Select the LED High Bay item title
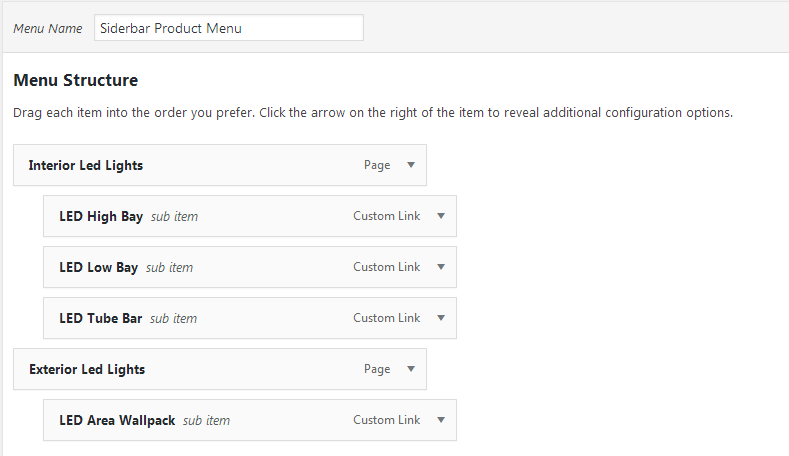The height and width of the screenshot is (456, 789). [x=101, y=216]
